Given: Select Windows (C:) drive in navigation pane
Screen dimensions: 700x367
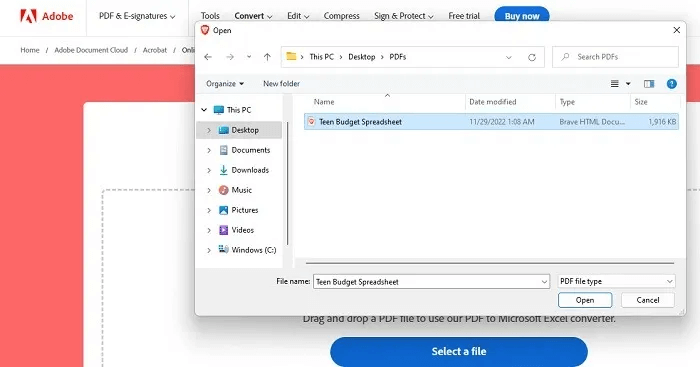Looking at the screenshot, I should tap(247, 250).
